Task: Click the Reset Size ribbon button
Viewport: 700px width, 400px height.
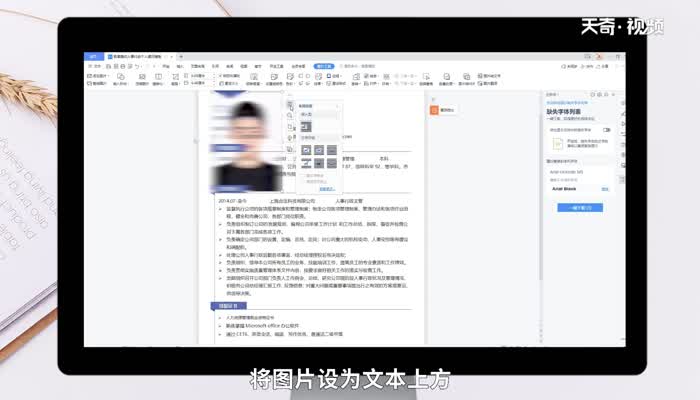Action: (x=229, y=83)
